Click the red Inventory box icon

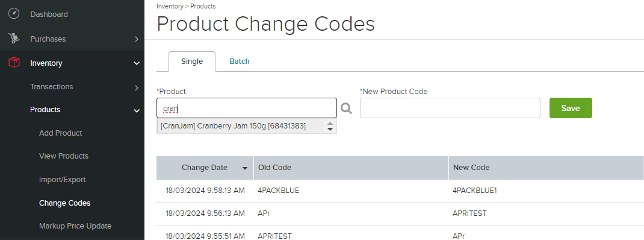click(x=14, y=63)
